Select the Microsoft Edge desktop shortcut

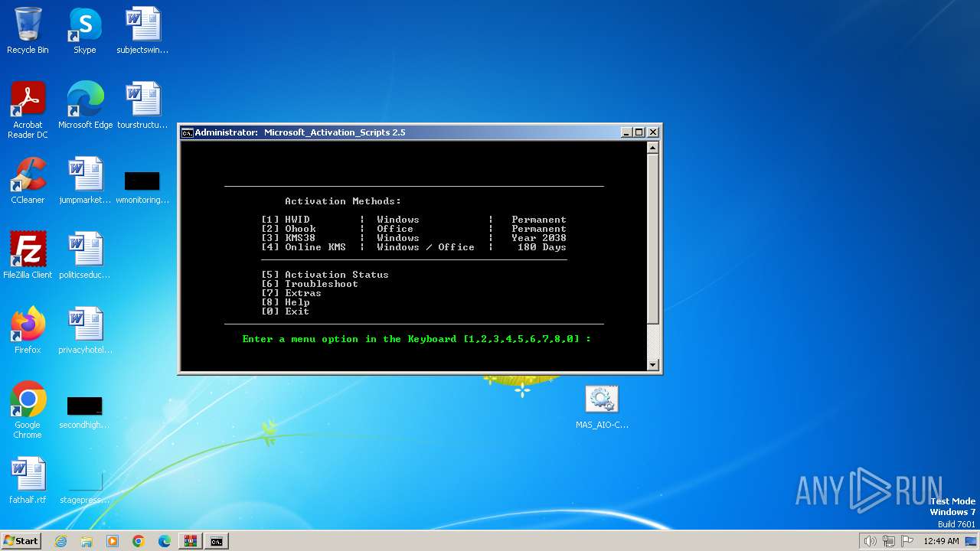click(x=85, y=106)
